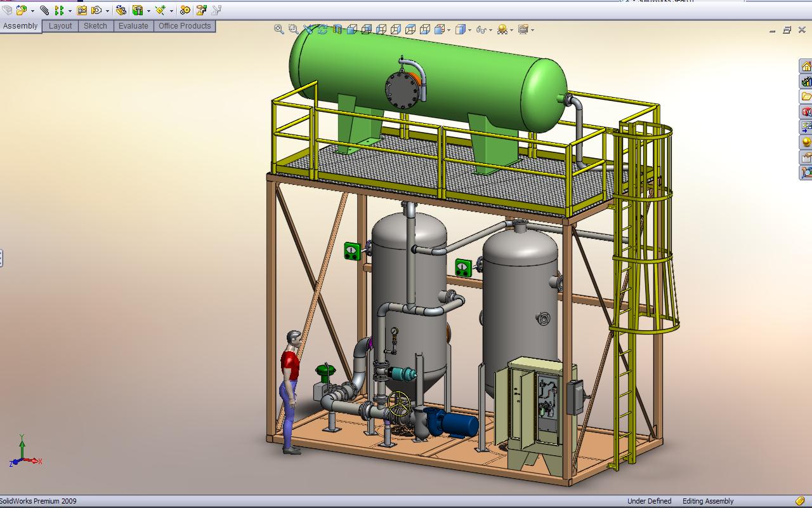Open the Office Products tab

[x=185, y=26]
